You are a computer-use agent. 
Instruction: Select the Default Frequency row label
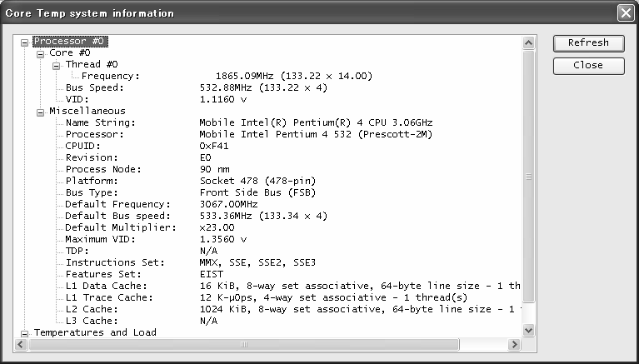118,204
